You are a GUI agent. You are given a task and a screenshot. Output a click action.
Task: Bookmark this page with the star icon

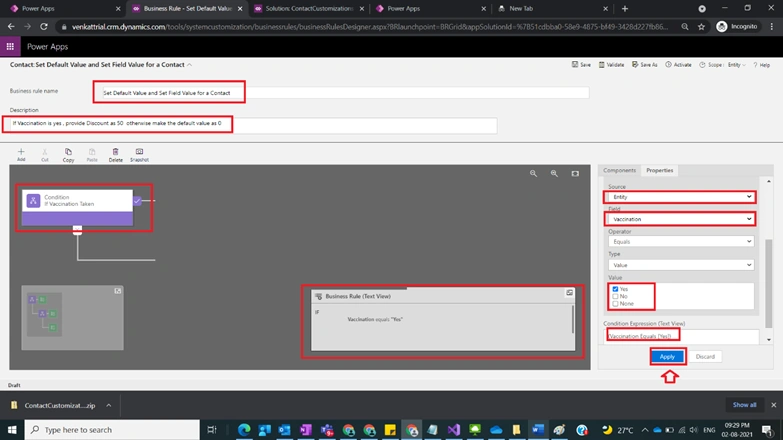(x=701, y=26)
